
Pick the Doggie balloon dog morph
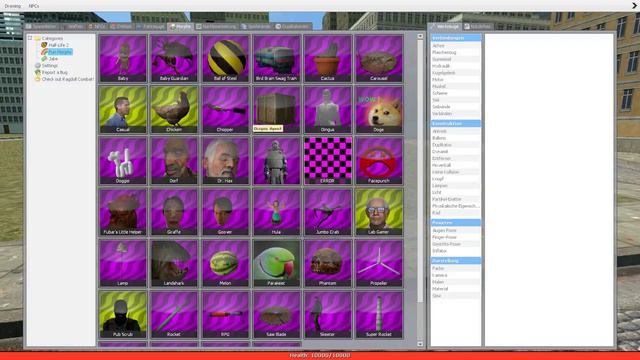click(123, 161)
